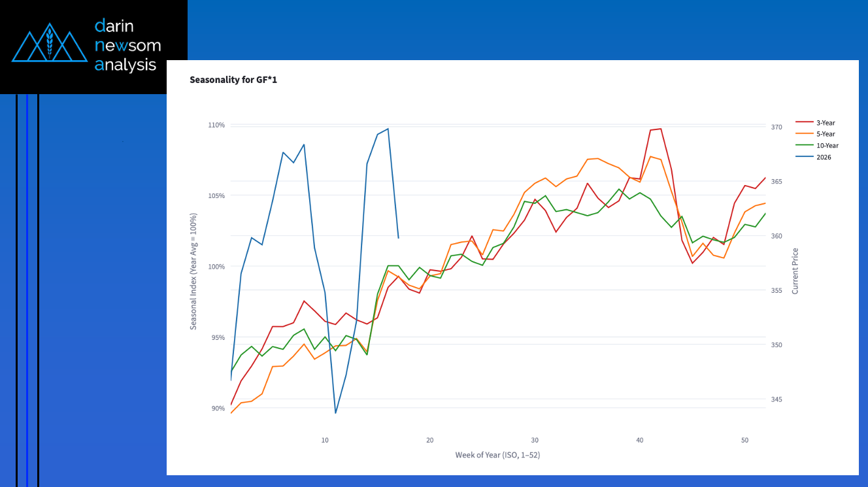Screen dimensions: 868x487
Task: Click the blue line swatch beside 2026
Action: pos(803,158)
